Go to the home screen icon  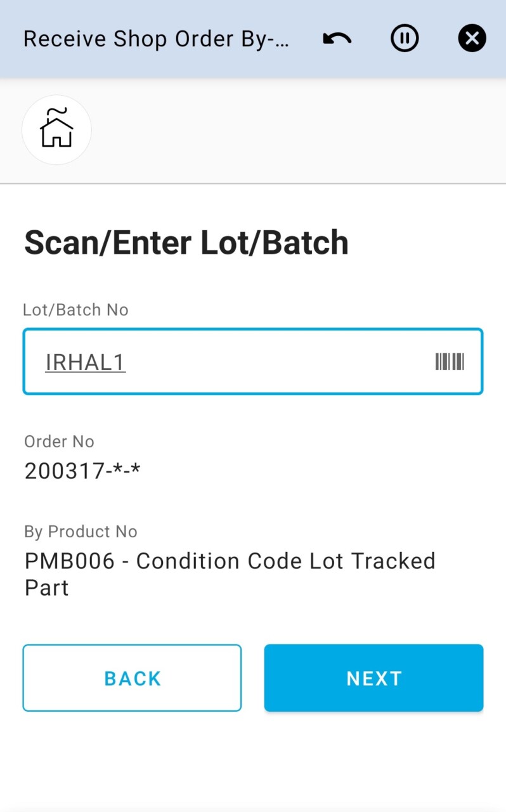[56, 129]
